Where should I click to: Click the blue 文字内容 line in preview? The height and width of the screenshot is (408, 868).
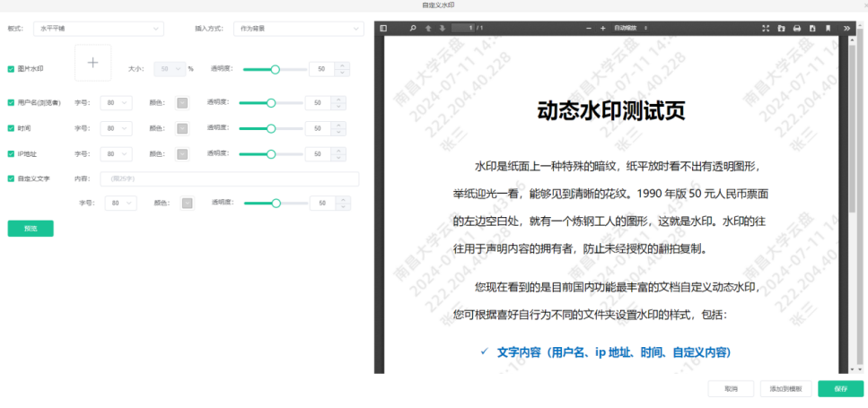tap(613, 352)
